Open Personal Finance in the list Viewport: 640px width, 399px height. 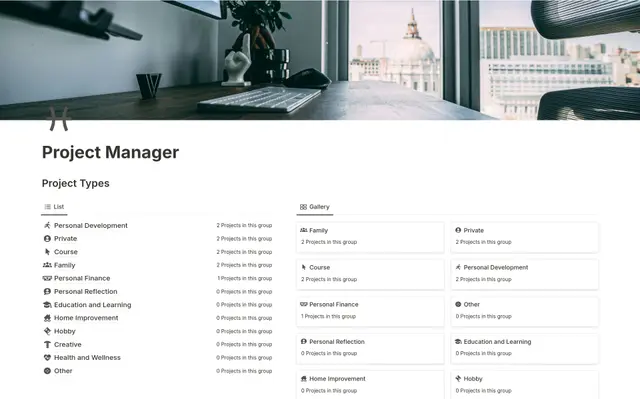click(82, 278)
